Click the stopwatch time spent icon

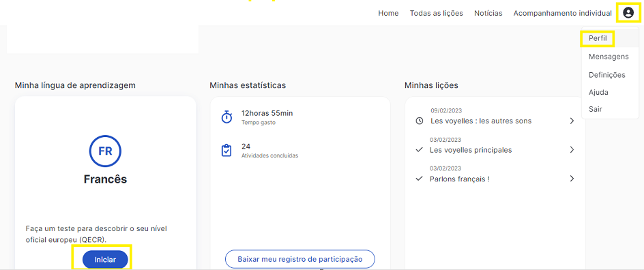tap(226, 117)
